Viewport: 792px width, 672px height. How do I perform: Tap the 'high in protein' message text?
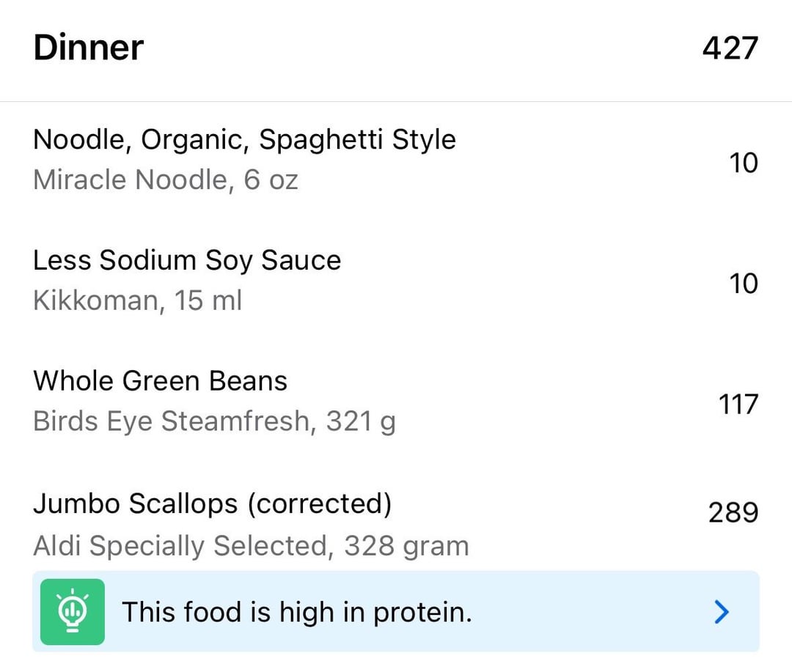pyautogui.click(x=297, y=613)
